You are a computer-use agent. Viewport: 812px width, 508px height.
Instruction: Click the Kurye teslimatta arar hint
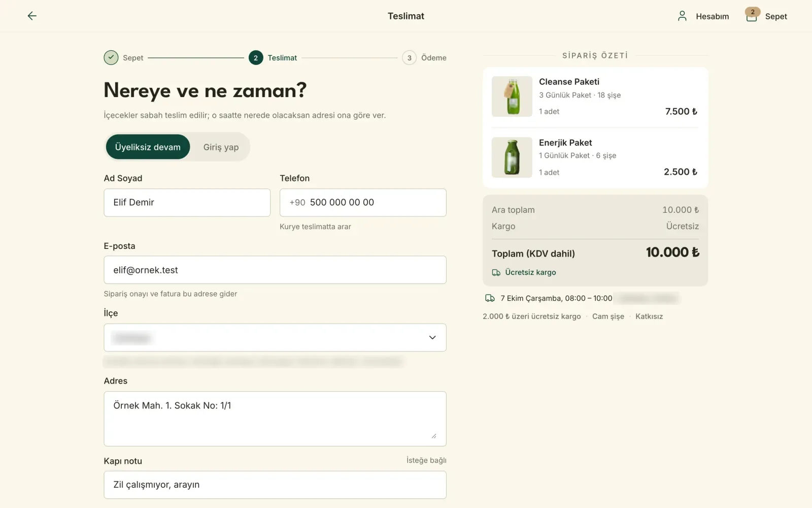[x=315, y=227]
